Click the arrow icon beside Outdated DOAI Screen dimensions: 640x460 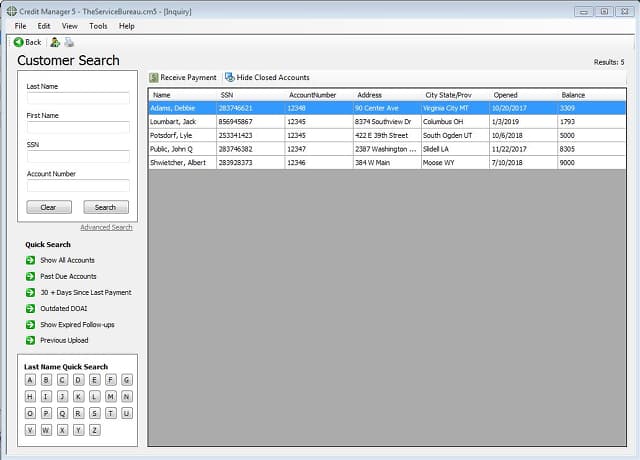pos(31,309)
